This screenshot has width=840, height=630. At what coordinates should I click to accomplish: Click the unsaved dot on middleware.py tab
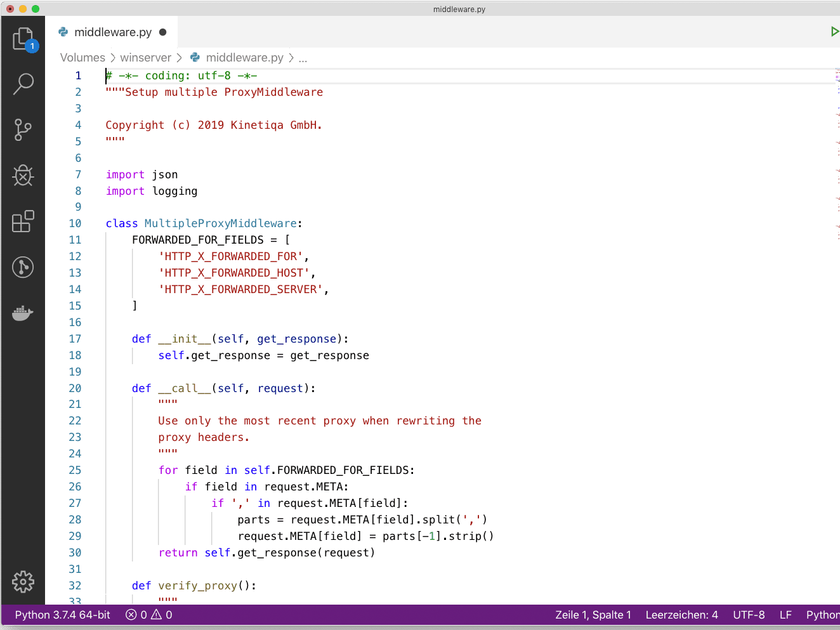(163, 32)
